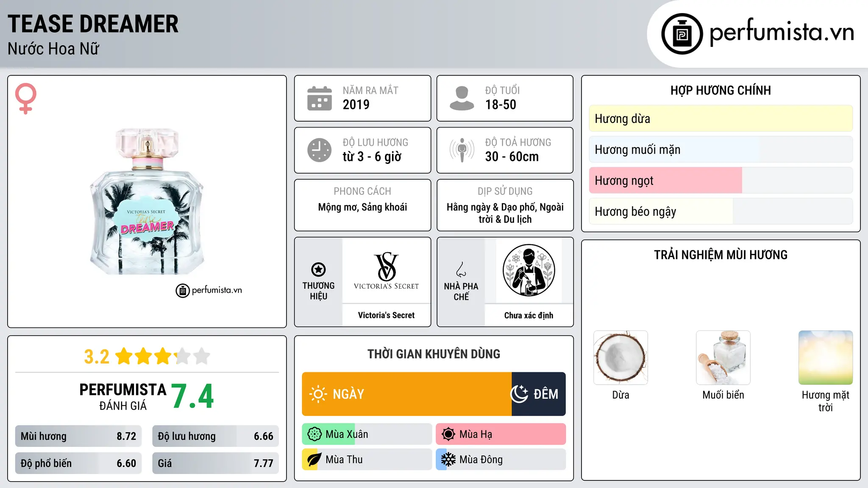This screenshot has height=488, width=868.
Task: Click the sillage icon beside Độ toả hương
Action: pos(462,150)
